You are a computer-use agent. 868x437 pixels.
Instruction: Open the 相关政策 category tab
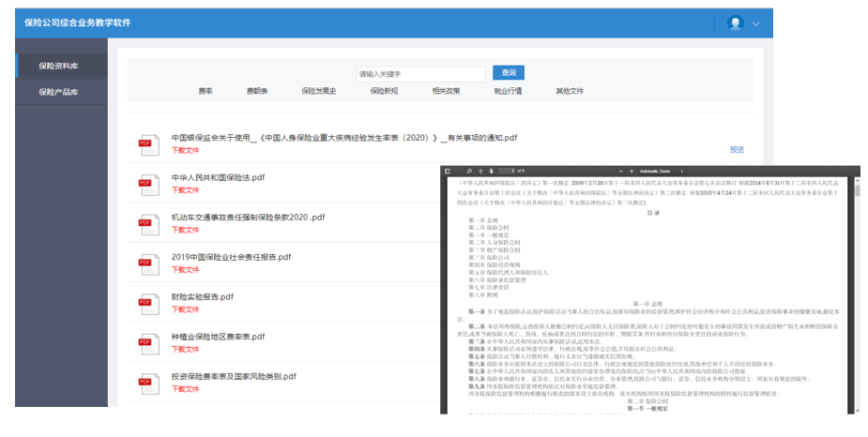point(446,91)
